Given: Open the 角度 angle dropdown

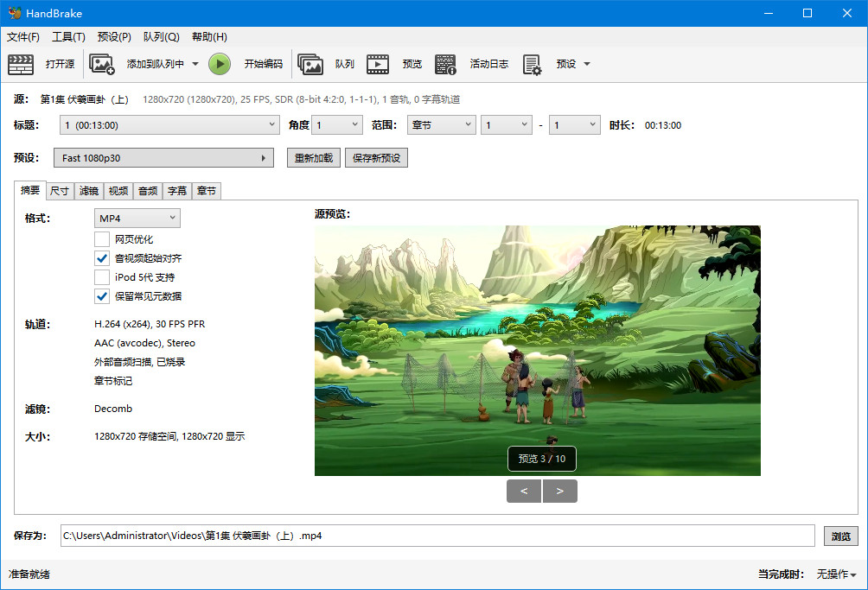Looking at the screenshot, I should pos(336,125).
